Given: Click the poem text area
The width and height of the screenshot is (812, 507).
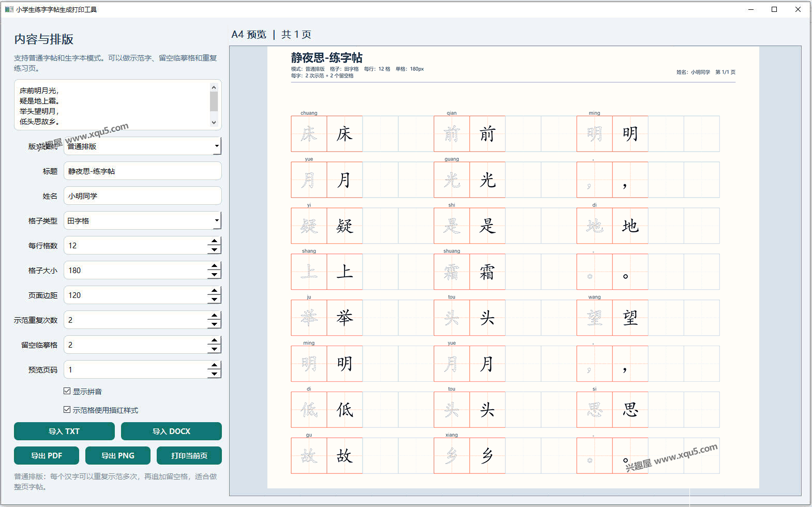Looking at the screenshot, I should 112,105.
